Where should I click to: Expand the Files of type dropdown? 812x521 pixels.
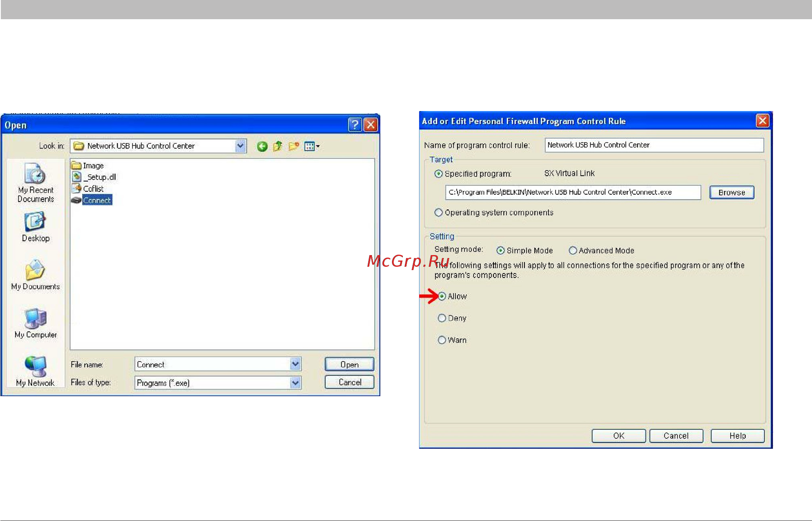295,382
